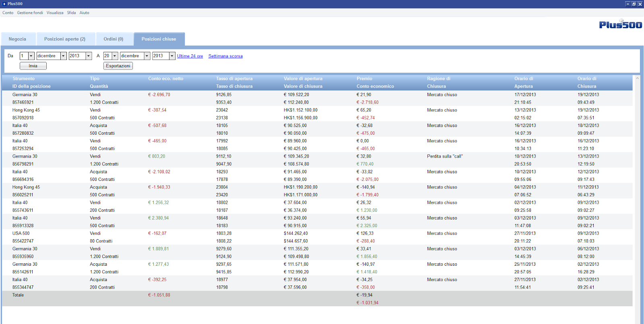Click the Plus500 logo
This screenshot has height=324, width=644.
[x=620, y=24]
